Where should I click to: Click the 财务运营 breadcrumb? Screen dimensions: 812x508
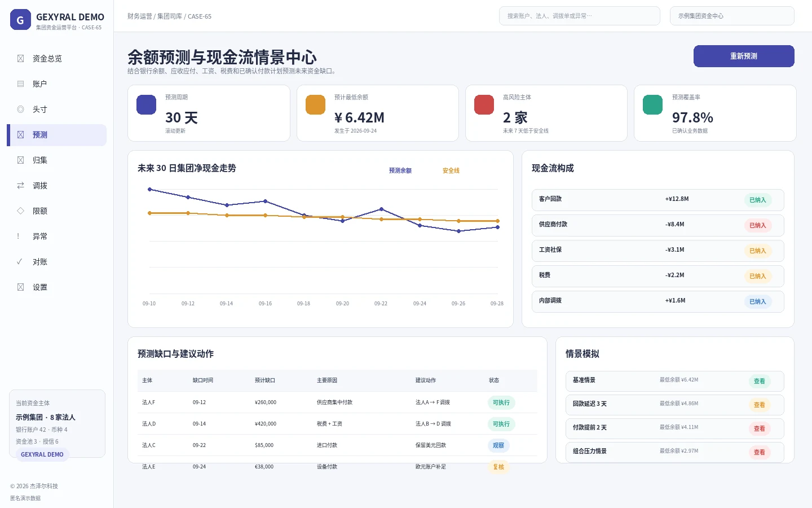[x=140, y=16]
